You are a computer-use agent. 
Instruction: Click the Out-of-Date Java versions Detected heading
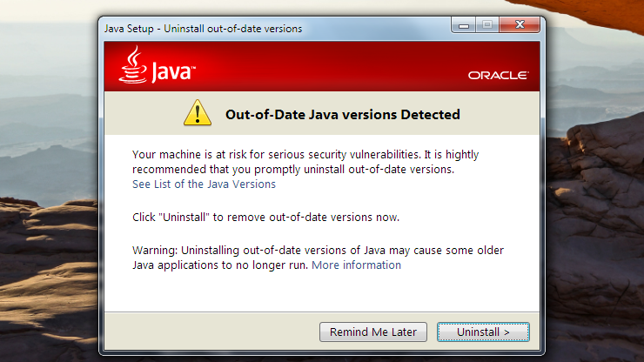click(x=343, y=114)
